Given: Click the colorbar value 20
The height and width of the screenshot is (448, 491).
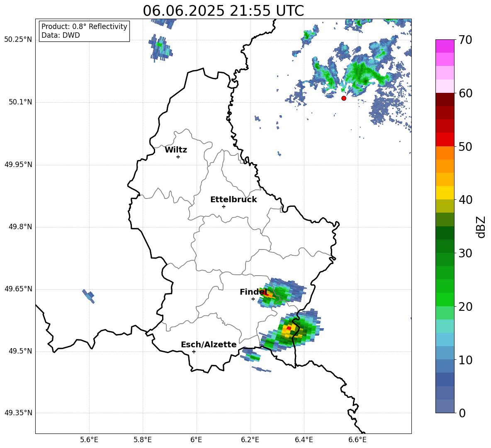Looking at the screenshot, I should pos(465,306).
